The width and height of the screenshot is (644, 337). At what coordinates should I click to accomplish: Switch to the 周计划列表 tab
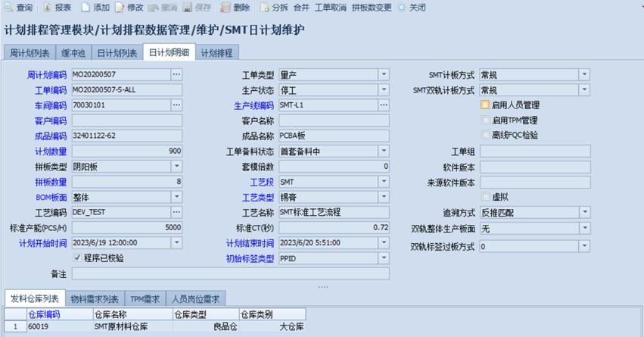pyautogui.click(x=30, y=53)
